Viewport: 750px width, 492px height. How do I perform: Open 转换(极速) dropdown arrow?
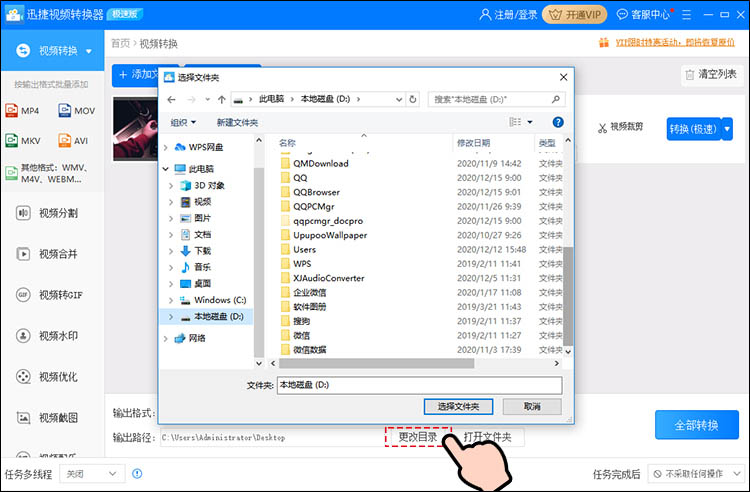[728, 129]
